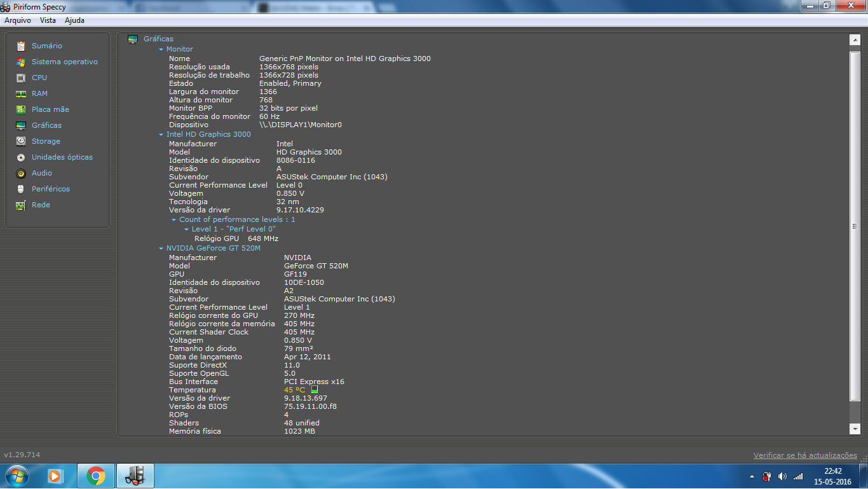Select the Storage drive icon

click(21, 141)
